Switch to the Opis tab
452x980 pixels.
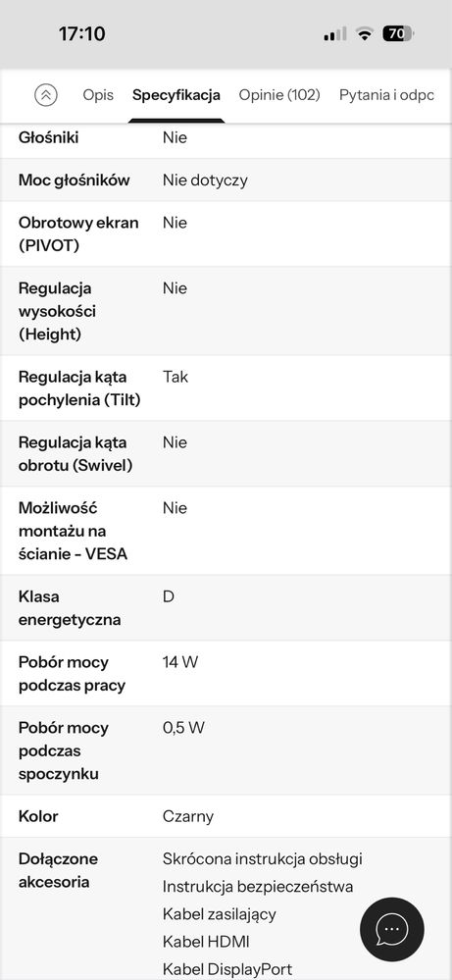click(98, 95)
